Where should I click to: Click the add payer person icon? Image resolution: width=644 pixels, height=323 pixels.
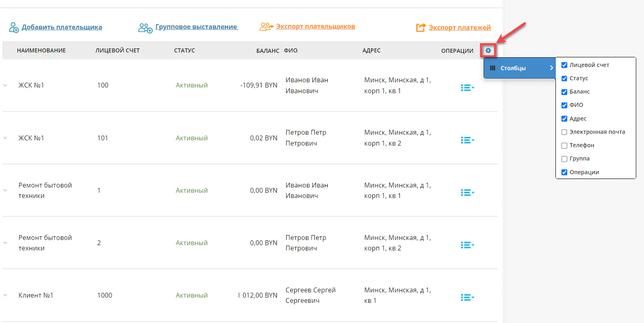coord(14,27)
